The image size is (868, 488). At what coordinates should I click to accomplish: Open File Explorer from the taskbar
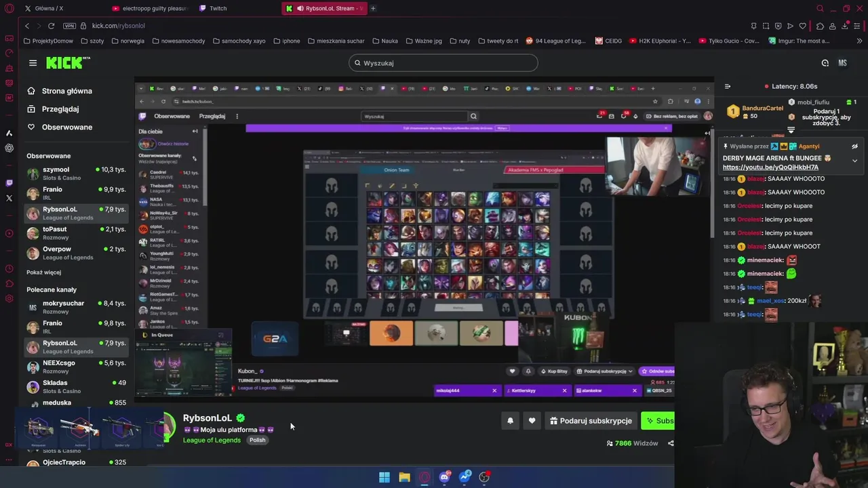click(404, 477)
